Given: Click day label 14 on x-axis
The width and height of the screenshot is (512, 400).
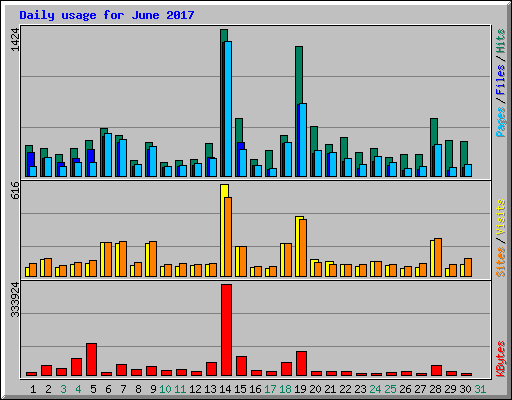Looking at the screenshot, I should 225,389.
